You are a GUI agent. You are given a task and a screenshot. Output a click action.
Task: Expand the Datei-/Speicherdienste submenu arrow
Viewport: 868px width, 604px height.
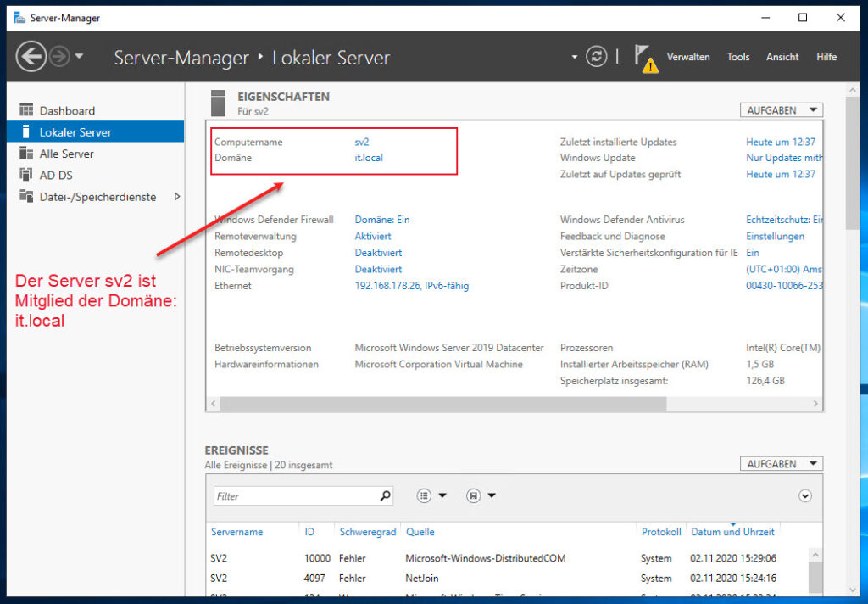pyautogui.click(x=177, y=196)
